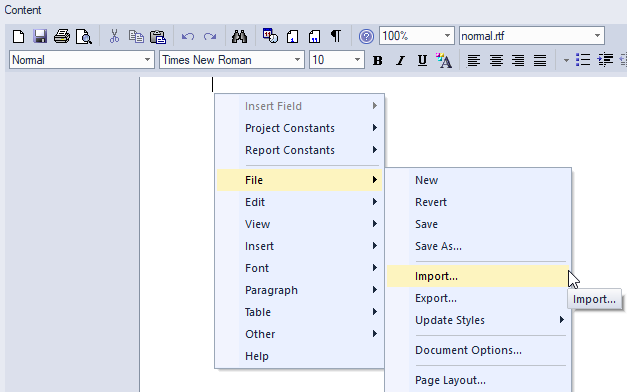Click the paste clipboard icon
627x392 pixels.
coord(158,36)
